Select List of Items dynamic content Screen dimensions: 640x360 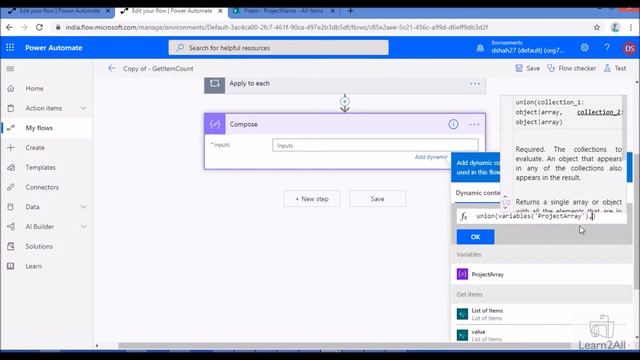click(x=543, y=314)
